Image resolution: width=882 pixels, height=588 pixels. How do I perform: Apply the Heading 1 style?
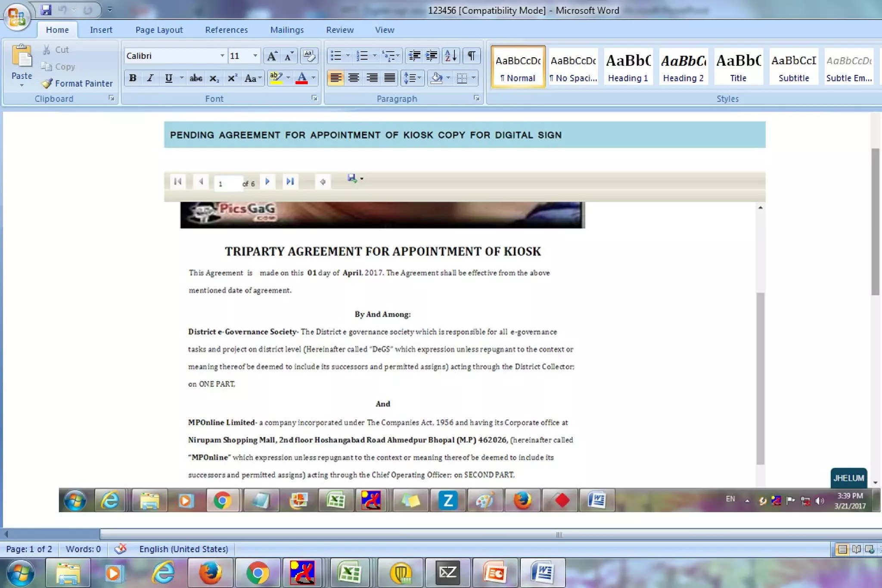(x=628, y=67)
